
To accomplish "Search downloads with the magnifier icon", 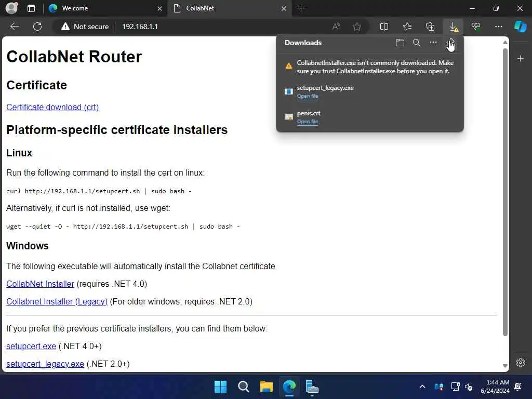I will pyautogui.click(x=417, y=43).
